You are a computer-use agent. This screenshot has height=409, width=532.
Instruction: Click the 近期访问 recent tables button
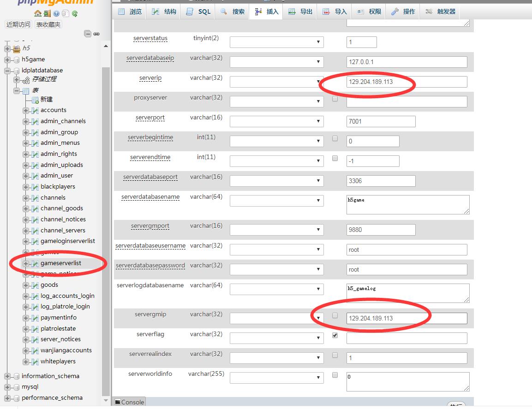tap(18, 24)
